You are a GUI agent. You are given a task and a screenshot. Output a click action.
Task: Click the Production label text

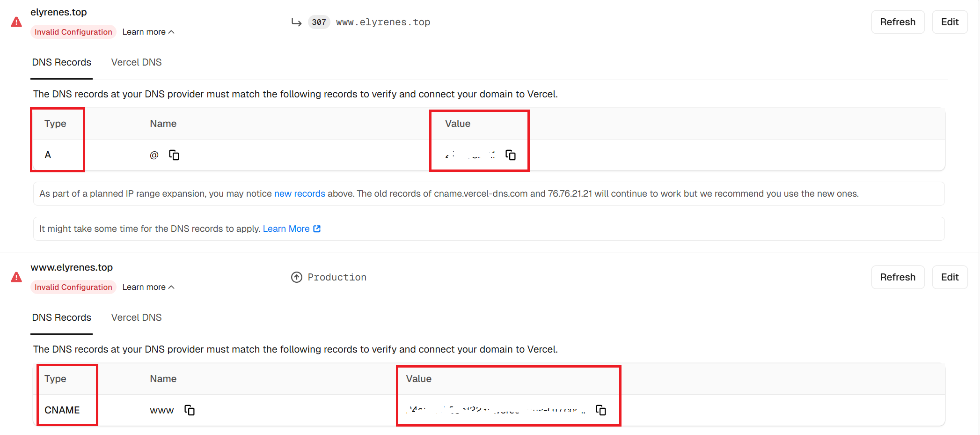(x=337, y=277)
